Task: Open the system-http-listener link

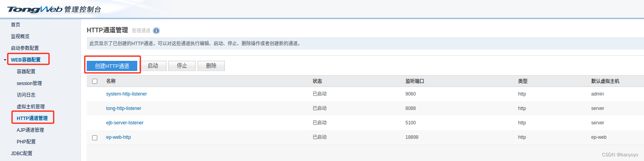Action: coord(126,94)
